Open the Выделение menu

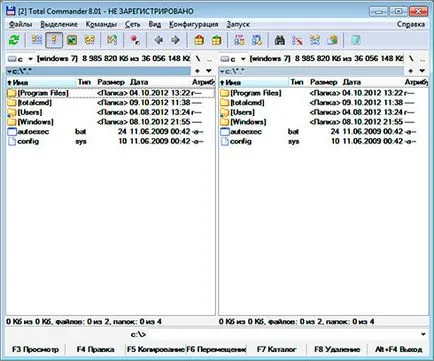point(59,24)
